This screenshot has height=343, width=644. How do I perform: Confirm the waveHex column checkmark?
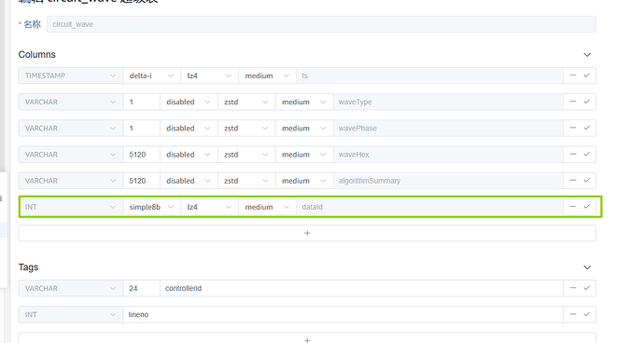coord(587,155)
